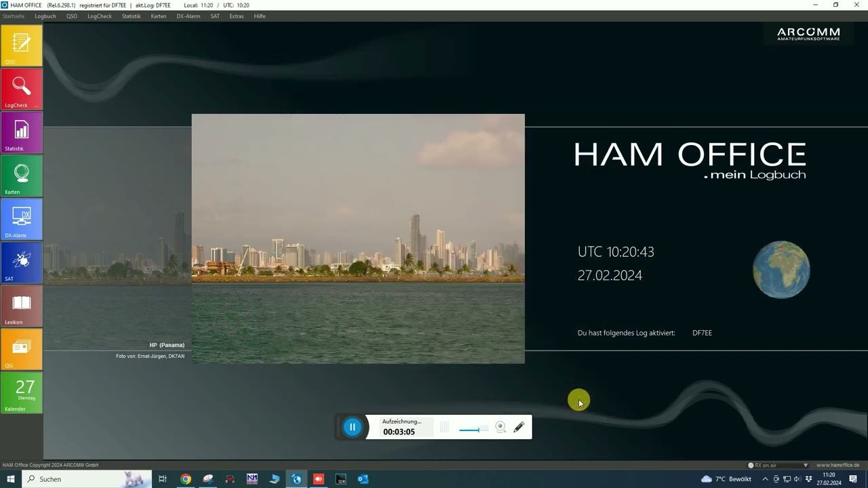Click the Windows taskbar search box
Viewport: 868px width, 488px height.
pos(87,479)
